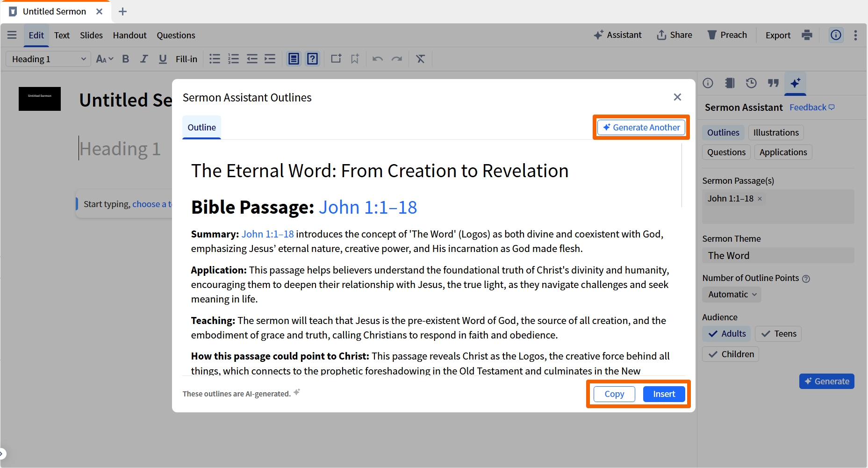Image resolution: width=868 pixels, height=468 pixels.
Task: Open the sidebar library book icon
Action: click(730, 83)
